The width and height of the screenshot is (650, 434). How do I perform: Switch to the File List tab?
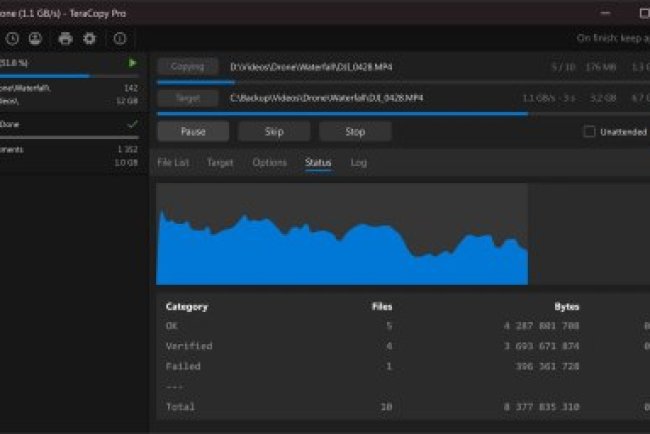[x=173, y=162]
